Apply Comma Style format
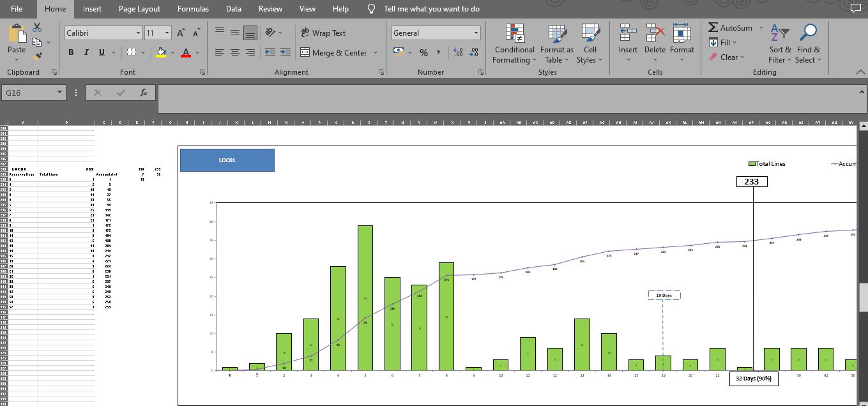The height and width of the screenshot is (406, 868). tap(439, 52)
